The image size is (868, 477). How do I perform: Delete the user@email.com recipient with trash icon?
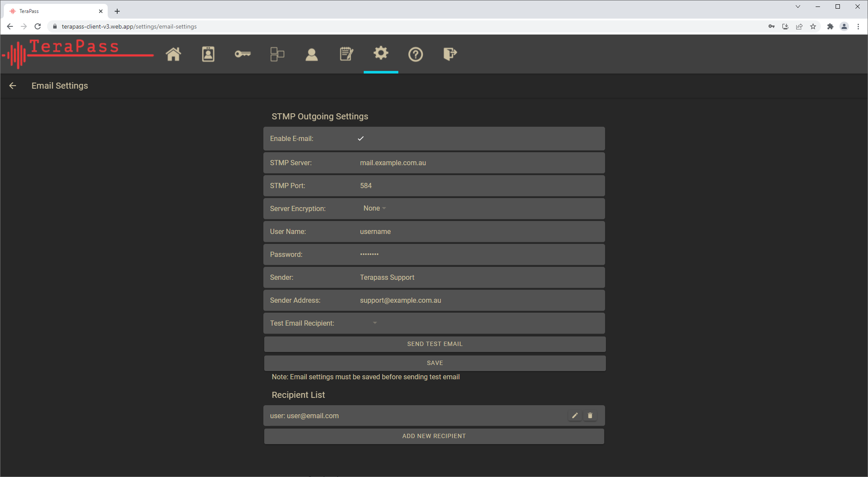coord(590,415)
